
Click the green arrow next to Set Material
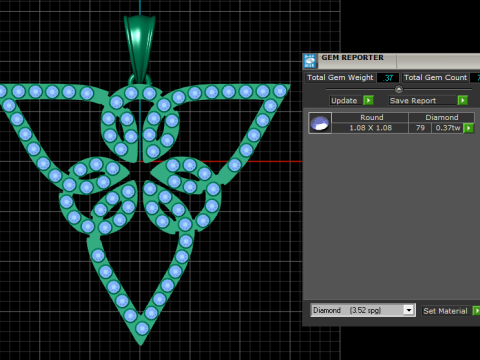(477, 311)
